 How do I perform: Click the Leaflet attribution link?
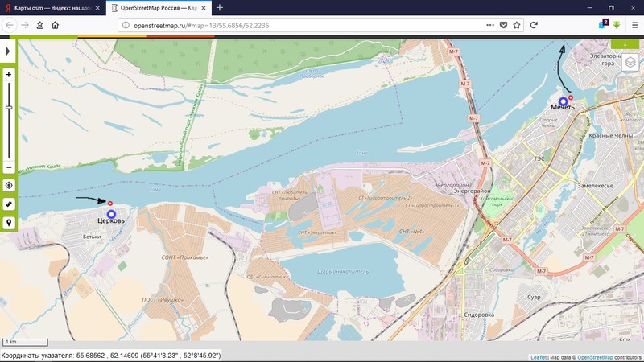[x=539, y=357]
